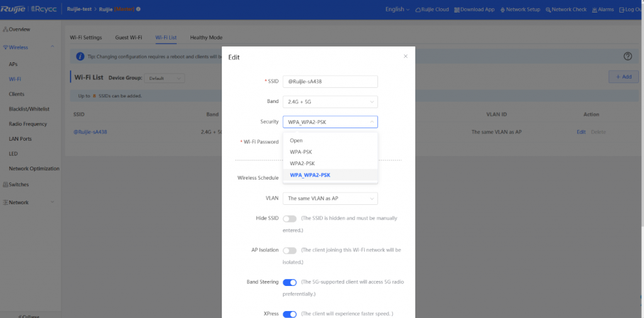Click the Log Out icon

coord(622,9)
